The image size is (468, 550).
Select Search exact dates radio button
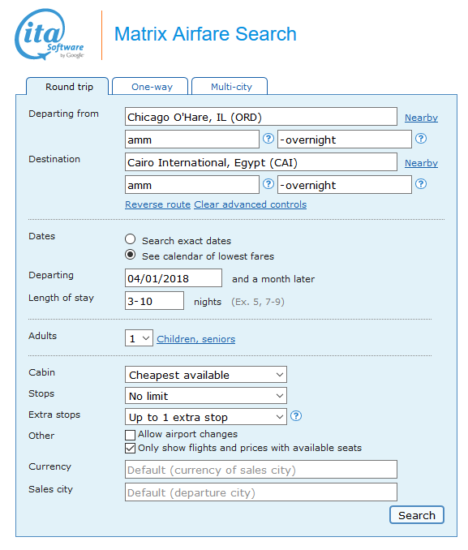pos(130,239)
